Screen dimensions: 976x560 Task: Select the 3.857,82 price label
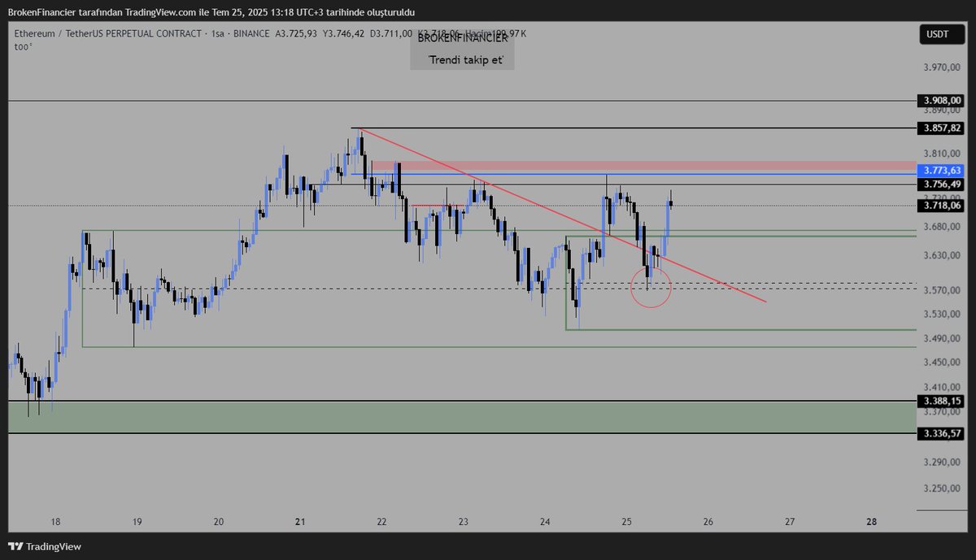click(941, 128)
